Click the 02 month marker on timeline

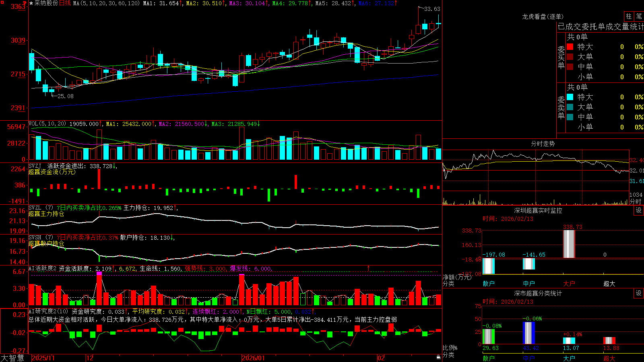pyautogui.click(x=381, y=358)
